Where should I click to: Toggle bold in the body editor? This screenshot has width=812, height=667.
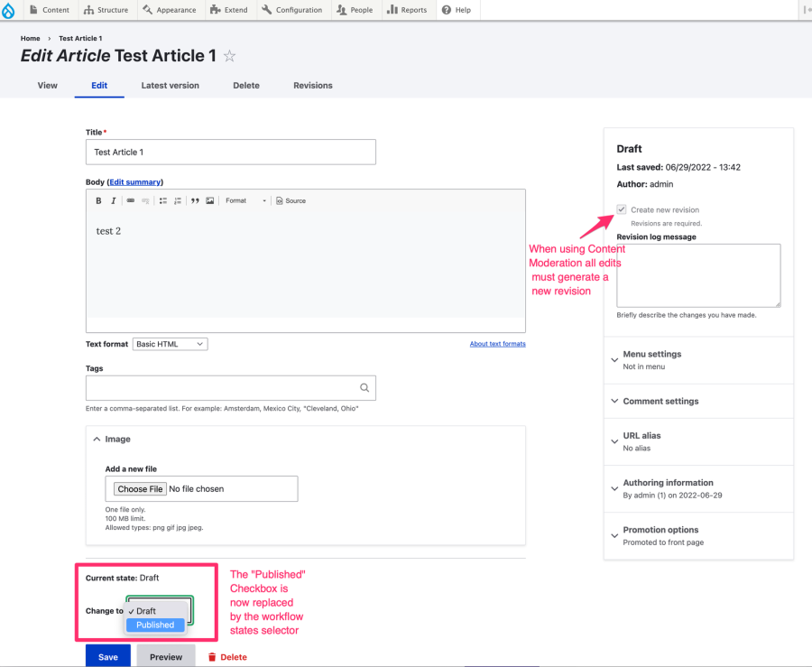(x=98, y=201)
